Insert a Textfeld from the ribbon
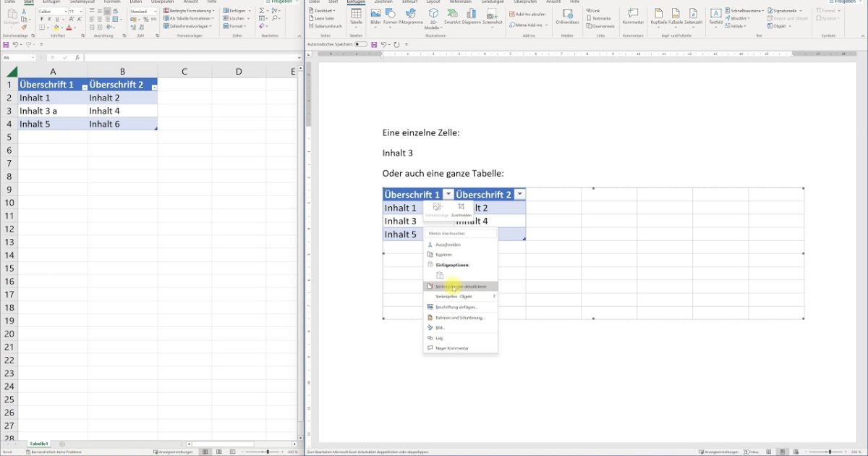The width and height of the screenshot is (868, 456). click(715, 16)
